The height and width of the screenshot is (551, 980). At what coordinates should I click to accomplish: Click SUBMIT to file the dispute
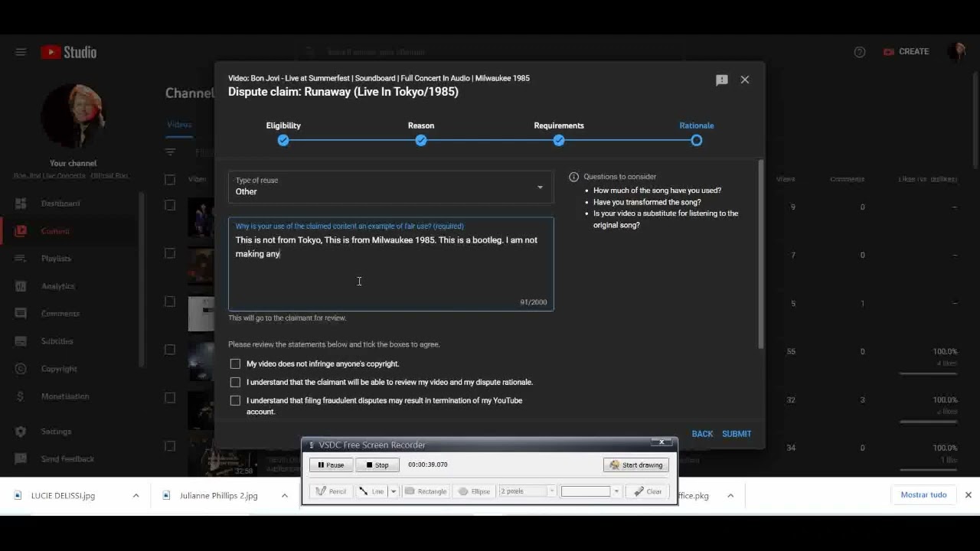(x=737, y=434)
